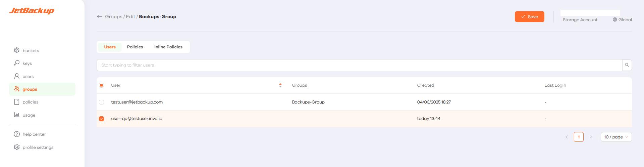Click the usage bar chart icon
644x167 pixels.
[17, 115]
